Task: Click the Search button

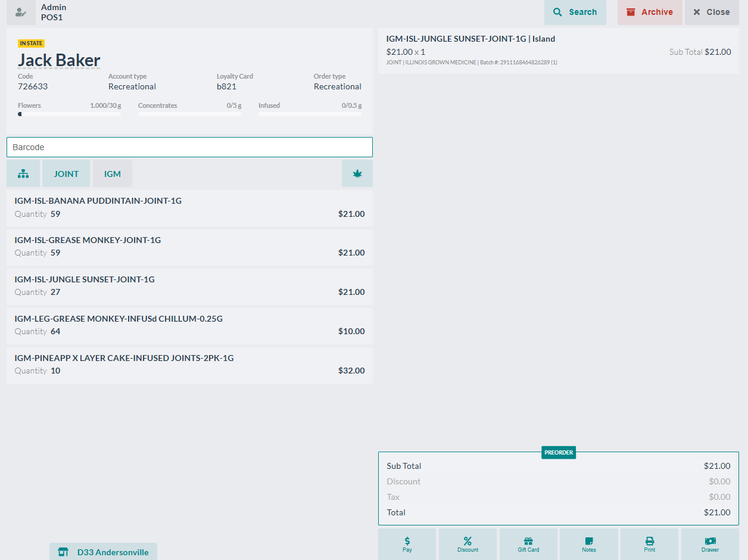Action: [x=575, y=12]
